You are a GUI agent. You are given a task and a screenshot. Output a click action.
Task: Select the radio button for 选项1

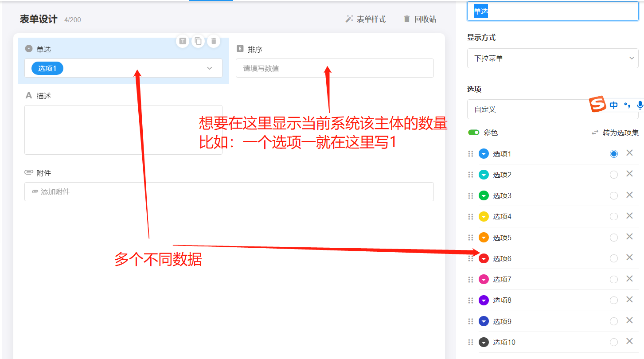point(613,153)
